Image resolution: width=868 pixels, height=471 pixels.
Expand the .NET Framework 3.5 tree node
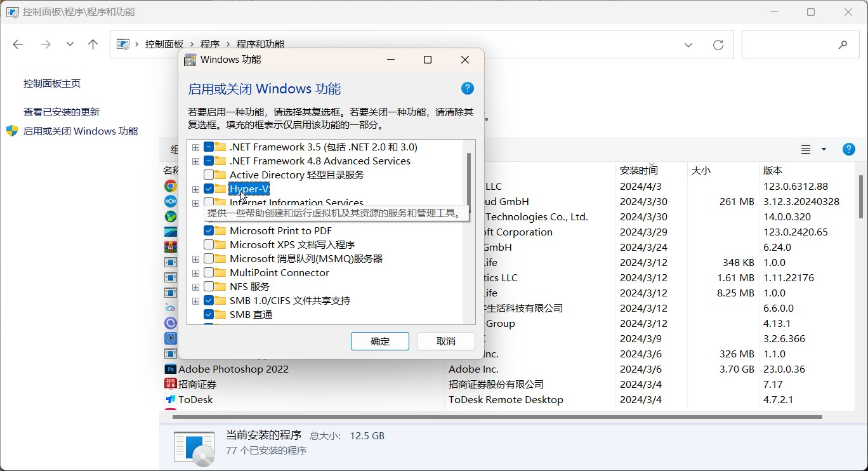[195, 147]
